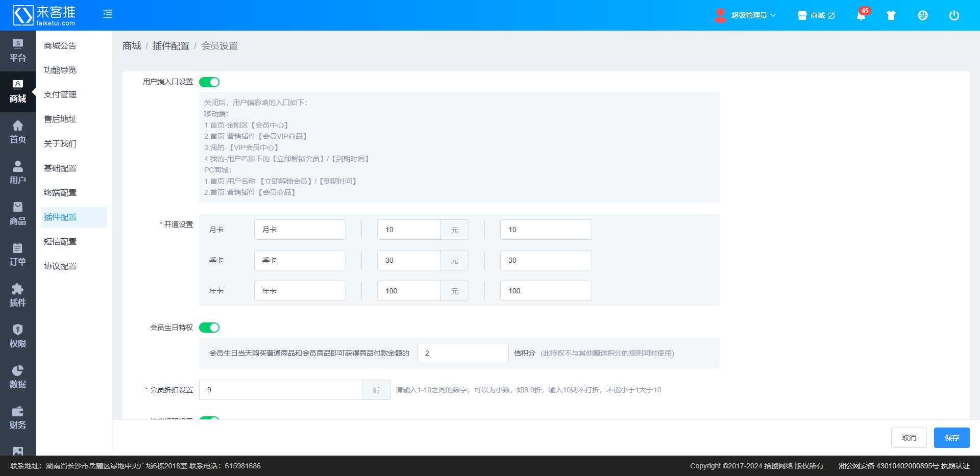Open the 数据 data pie chart section

coord(17,377)
